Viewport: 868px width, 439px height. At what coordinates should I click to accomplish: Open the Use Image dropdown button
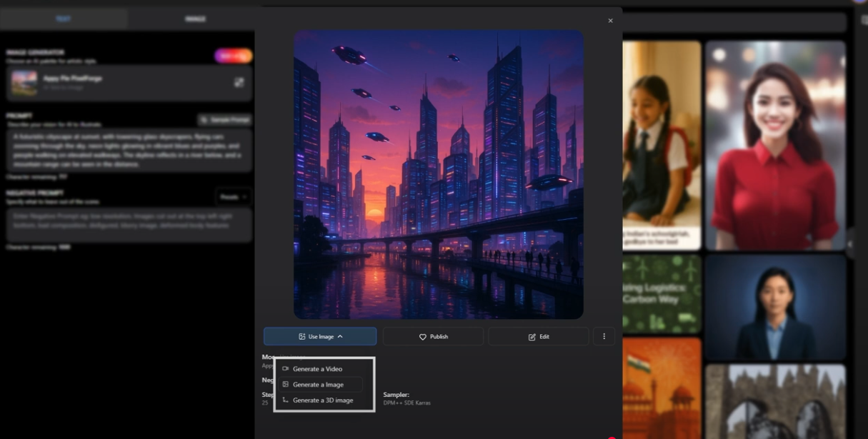320,336
